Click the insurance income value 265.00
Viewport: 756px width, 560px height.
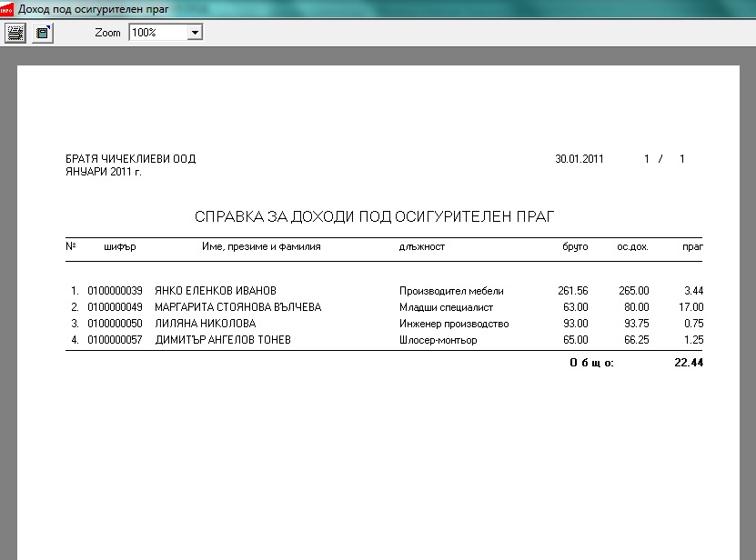[x=634, y=291]
